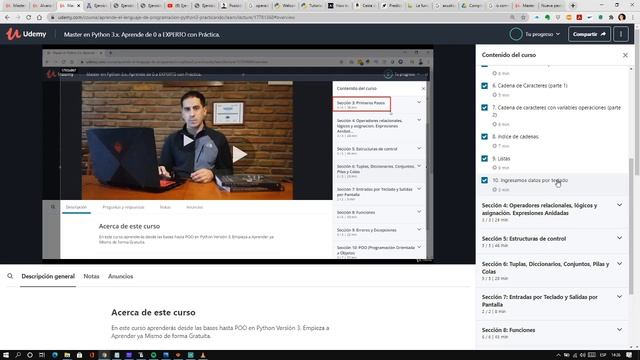
Task: Close the active Udemy browser tab
Action: 79,6
